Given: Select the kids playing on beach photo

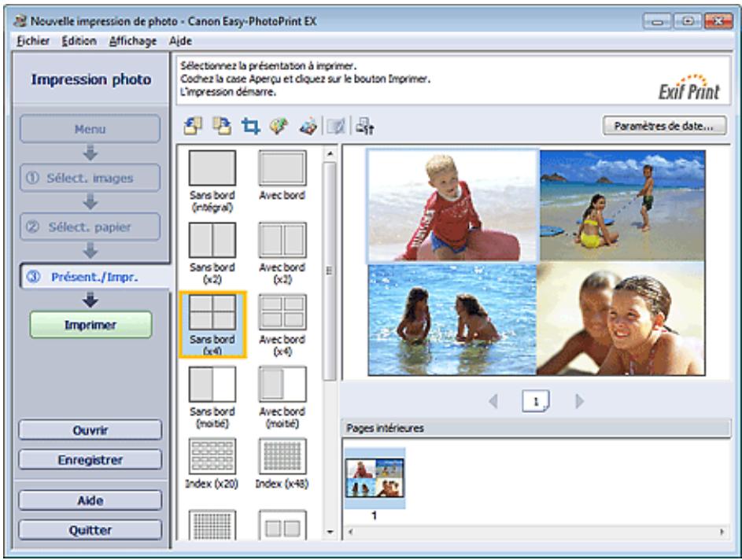Looking at the screenshot, I should click(x=622, y=206).
